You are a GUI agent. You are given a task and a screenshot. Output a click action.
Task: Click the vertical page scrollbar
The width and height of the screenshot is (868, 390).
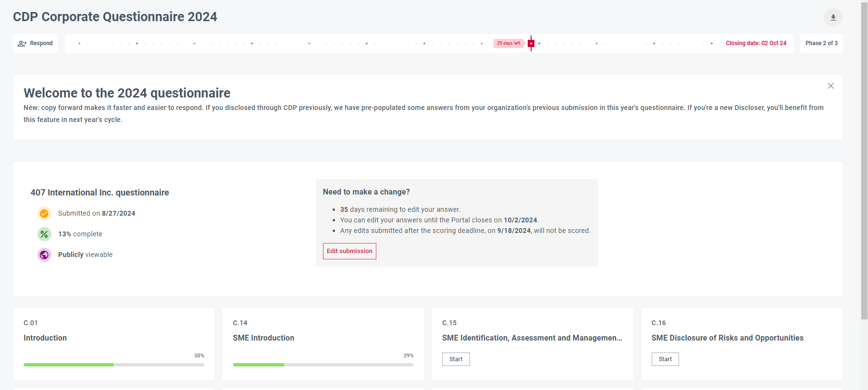864,161
